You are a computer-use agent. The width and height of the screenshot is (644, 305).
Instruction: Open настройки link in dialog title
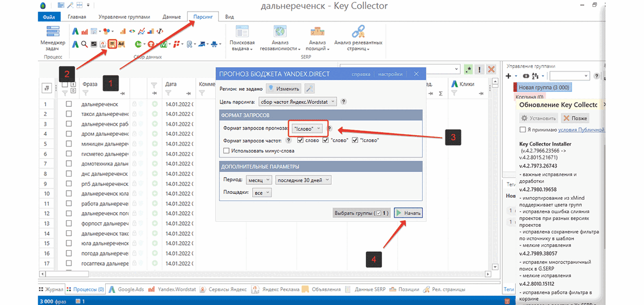tap(390, 74)
